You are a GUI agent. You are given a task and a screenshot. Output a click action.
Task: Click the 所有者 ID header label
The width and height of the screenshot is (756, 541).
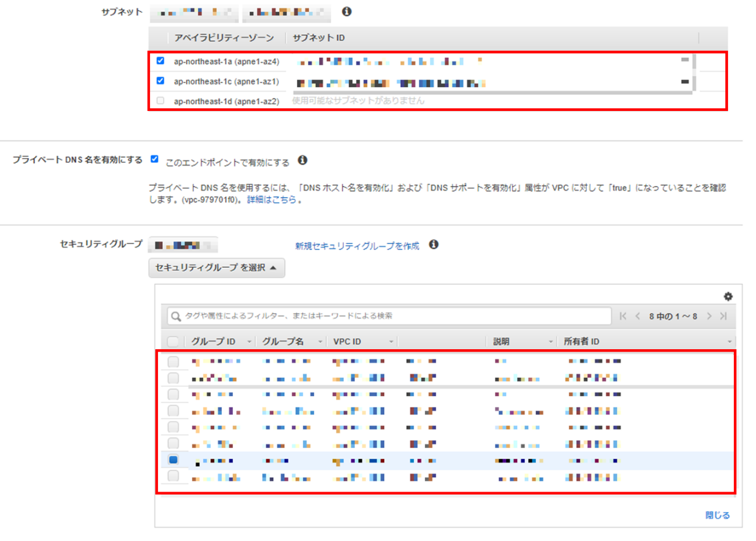(581, 342)
